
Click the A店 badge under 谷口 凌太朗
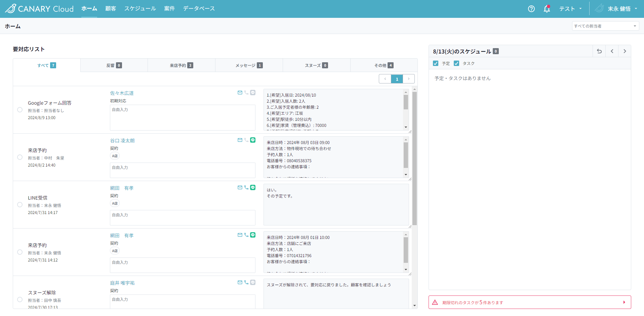[x=115, y=156]
